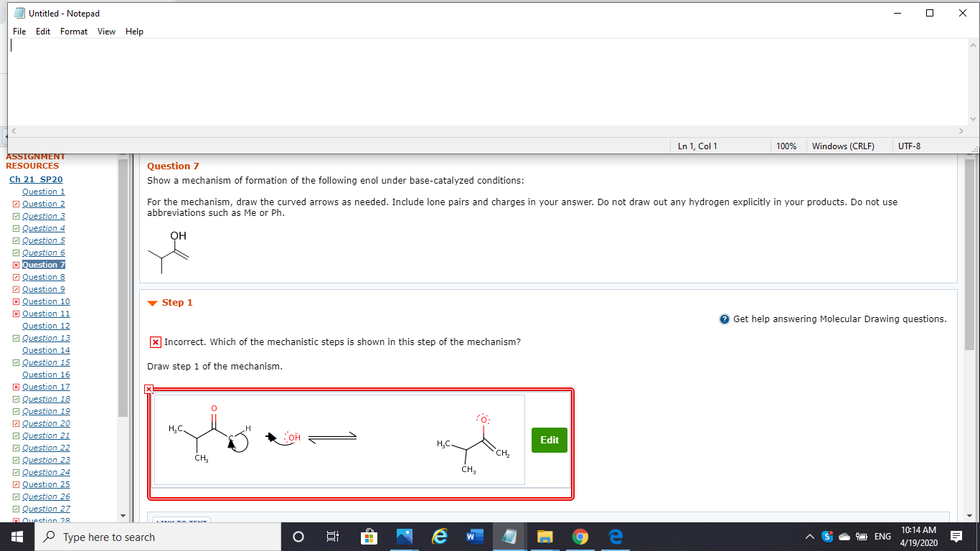This screenshot has height=551, width=980.
Task: Click the red X checkbox beside Question 10
Action: tap(16, 301)
